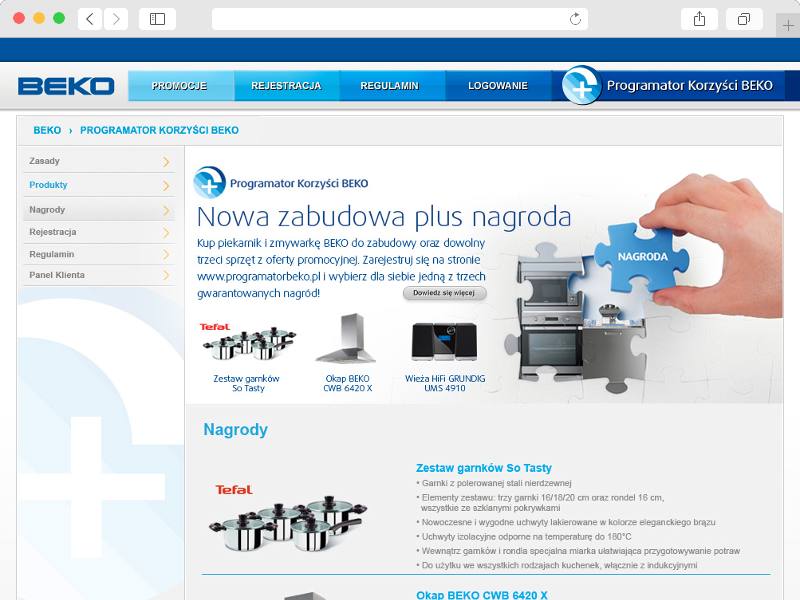Go forward with the browser forward arrow

(116, 19)
